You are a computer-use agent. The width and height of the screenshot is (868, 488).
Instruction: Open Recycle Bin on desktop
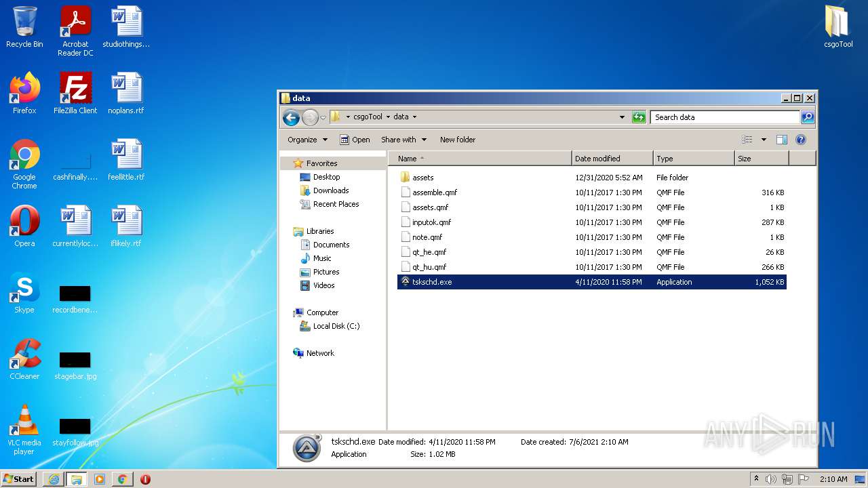pyautogui.click(x=24, y=27)
